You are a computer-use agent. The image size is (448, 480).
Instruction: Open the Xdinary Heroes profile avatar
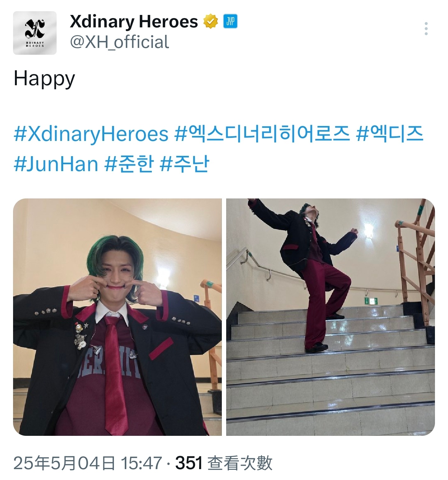(x=35, y=33)
